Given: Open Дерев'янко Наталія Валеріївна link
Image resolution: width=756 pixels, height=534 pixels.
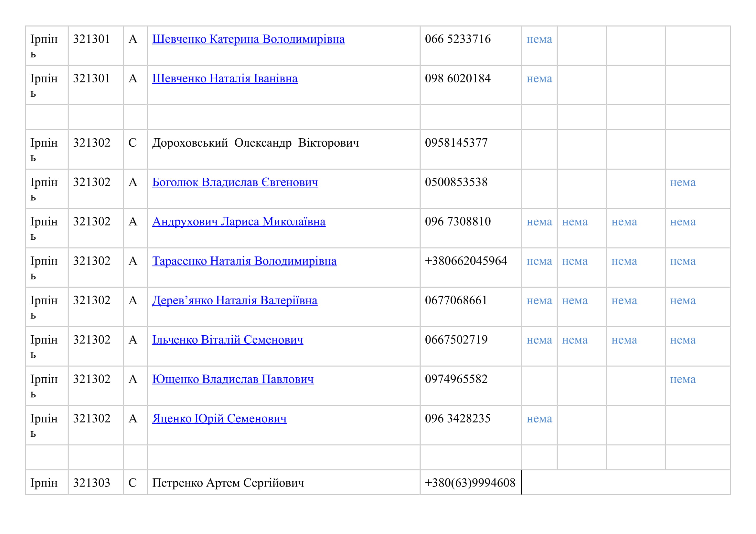Looking at the screenshot, I should coord(234,301).
